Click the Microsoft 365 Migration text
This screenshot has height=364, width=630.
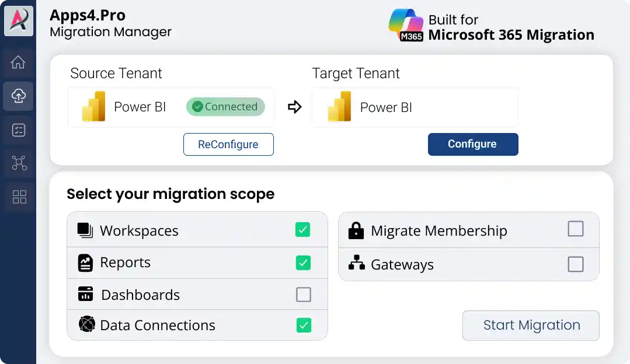point(511,35)
